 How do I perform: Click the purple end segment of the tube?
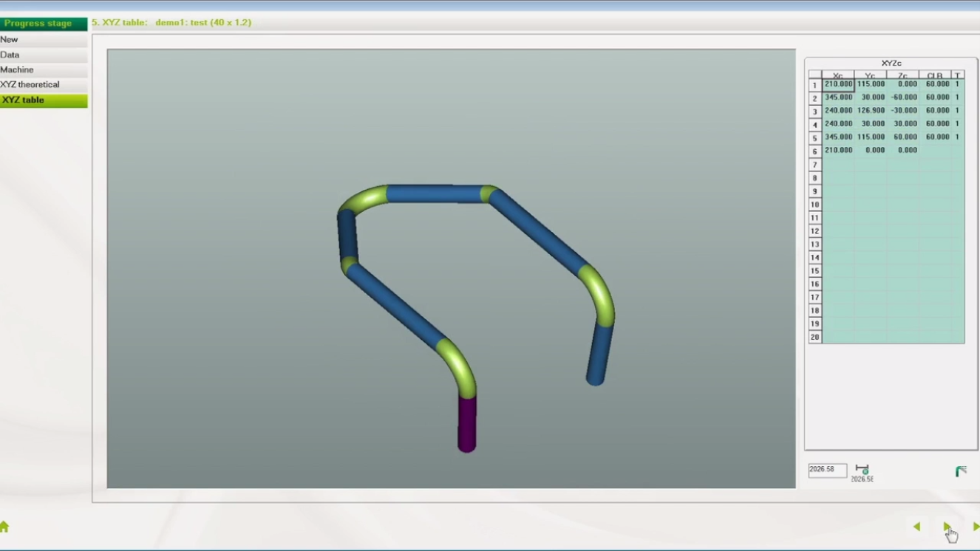pos(467,425)
